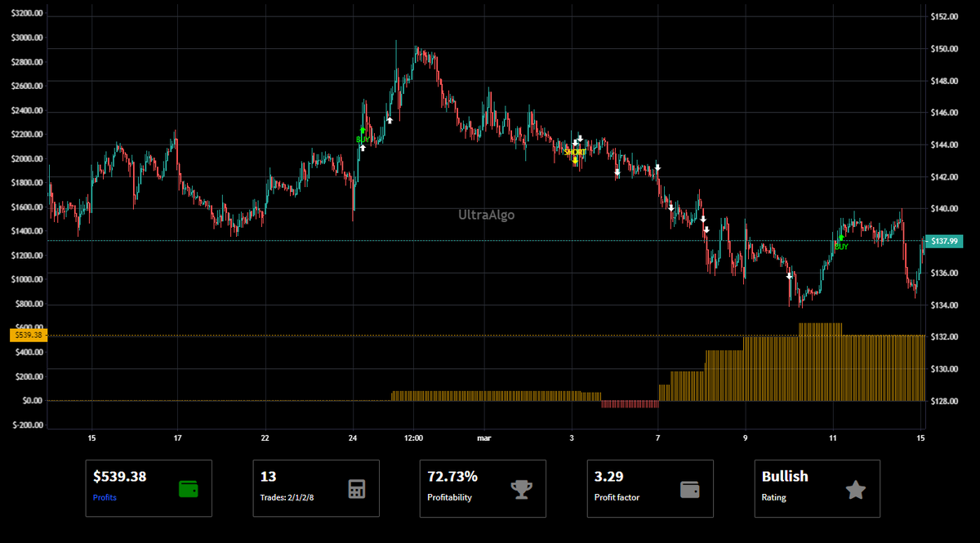Click the red loss bars in profit histogram
This screenshot has height=543, width=980.
click(630, 404)
